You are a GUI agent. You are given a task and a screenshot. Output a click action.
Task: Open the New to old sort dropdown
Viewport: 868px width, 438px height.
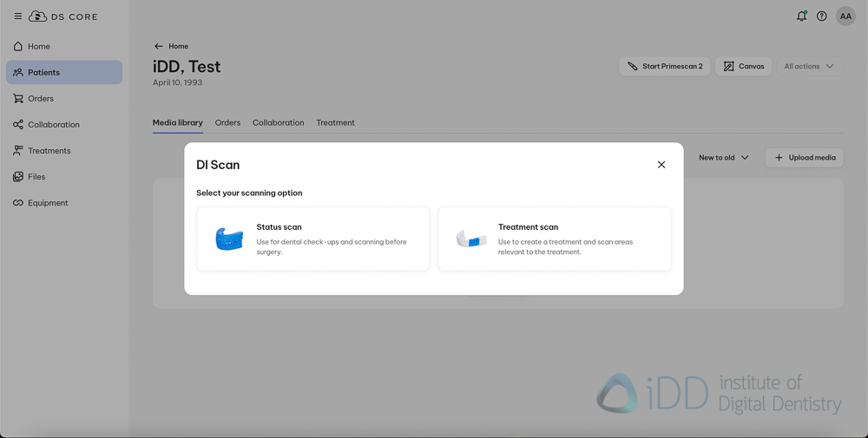[x=723, y=158]
